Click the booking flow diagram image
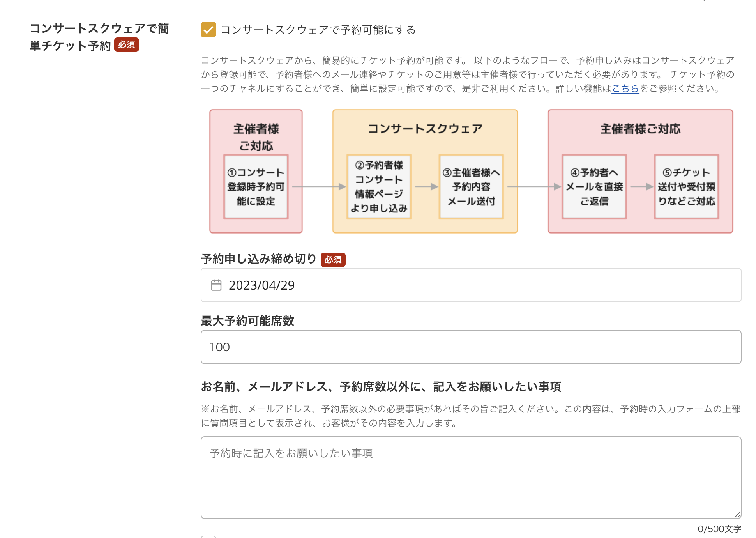Viewport: 756px width, 538px height. pyautogui.click(x=471, y=171)
